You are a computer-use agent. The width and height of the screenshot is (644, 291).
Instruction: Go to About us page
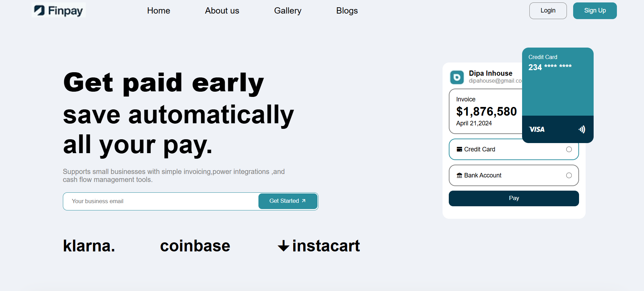tap(222, 11)
